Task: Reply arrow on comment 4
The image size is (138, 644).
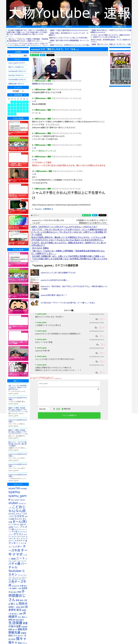Action: (x=97, y=345)
